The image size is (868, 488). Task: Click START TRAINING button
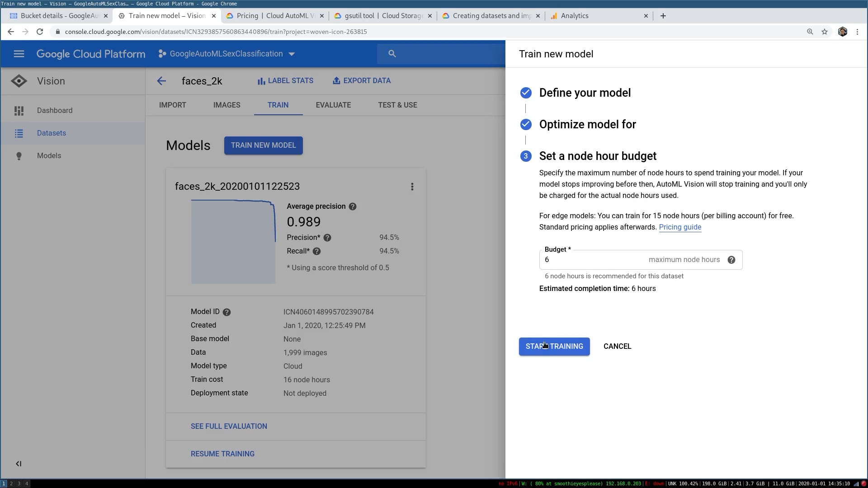[554, 347]
